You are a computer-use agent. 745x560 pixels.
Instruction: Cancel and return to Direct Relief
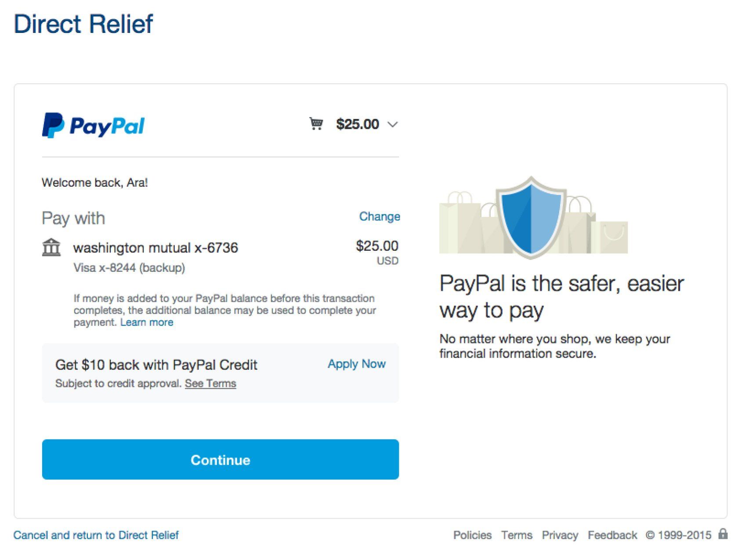[x=96, y=535]
